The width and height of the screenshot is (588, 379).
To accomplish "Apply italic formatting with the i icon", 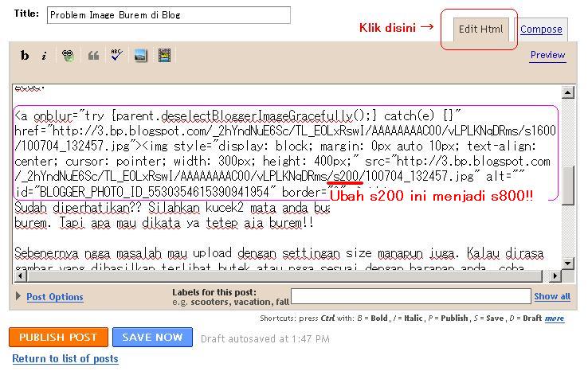I will pyautogui.click(x=45, y=56).
